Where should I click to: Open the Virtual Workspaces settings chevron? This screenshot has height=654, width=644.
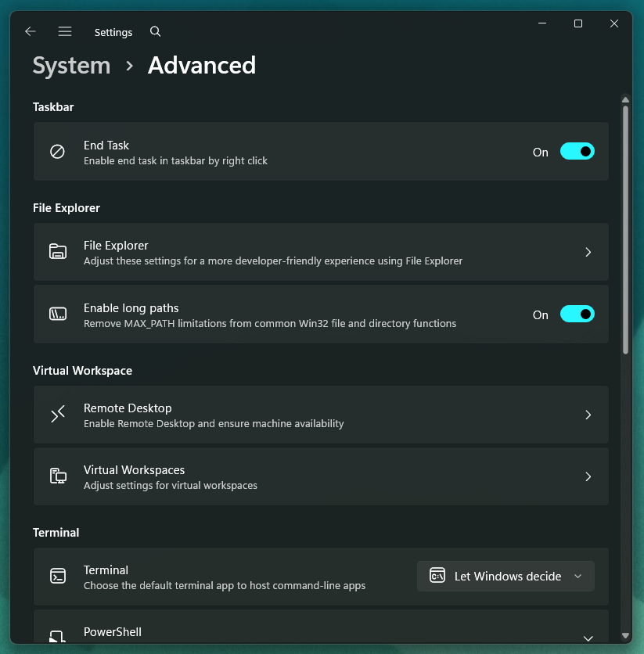588,476
